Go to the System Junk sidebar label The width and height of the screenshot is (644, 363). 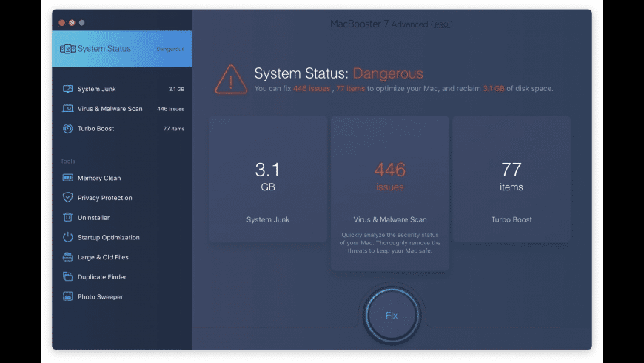pyautogui.click(x=96, y=89)
